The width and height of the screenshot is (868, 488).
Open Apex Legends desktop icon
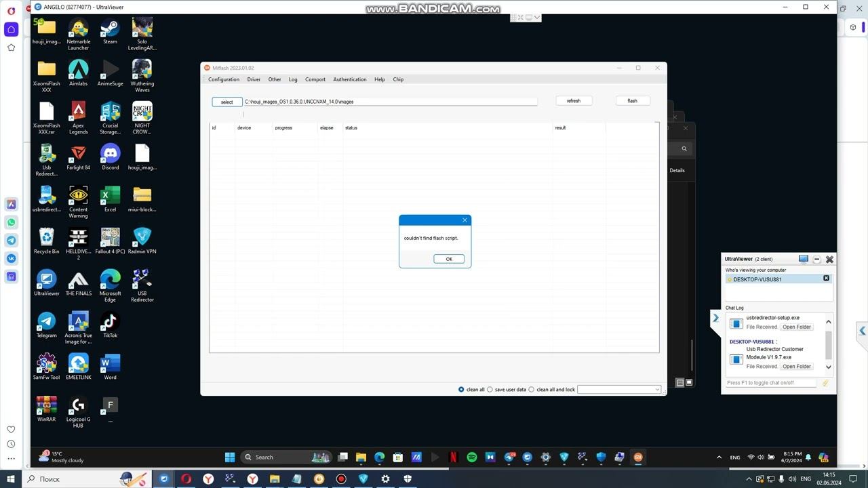(x=78, y=119)
